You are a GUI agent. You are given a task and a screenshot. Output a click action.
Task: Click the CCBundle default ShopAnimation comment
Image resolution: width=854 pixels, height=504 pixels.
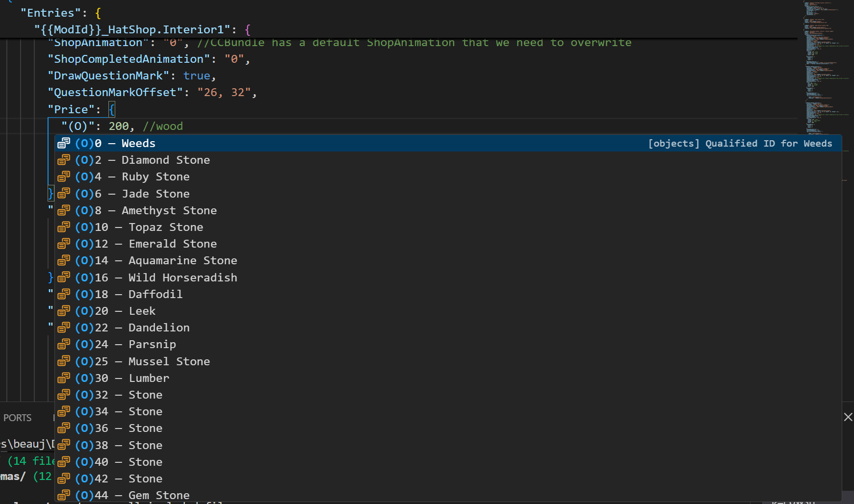click(x=414, y=43)
